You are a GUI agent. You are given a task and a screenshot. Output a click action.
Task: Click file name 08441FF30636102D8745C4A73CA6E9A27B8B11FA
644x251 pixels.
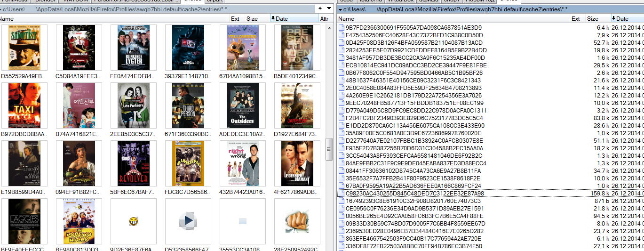[413, 171]
